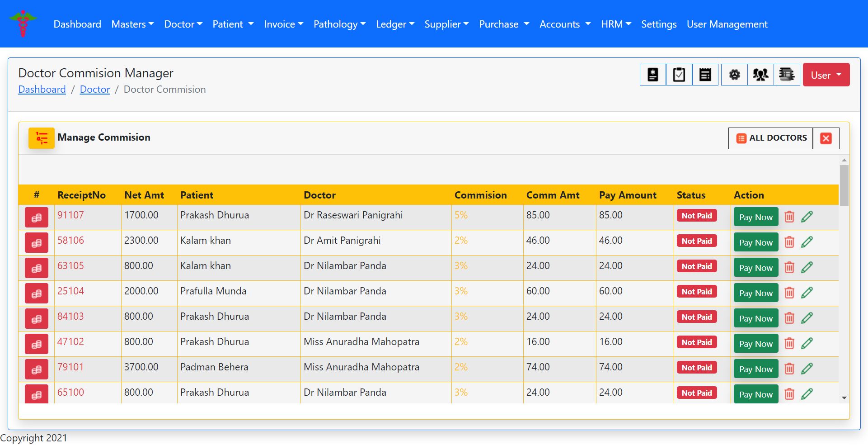The height and width of the screenshot is (445, 868).
Task: Click the red X beside ALL DOCTORS
Action: [826, 138]
